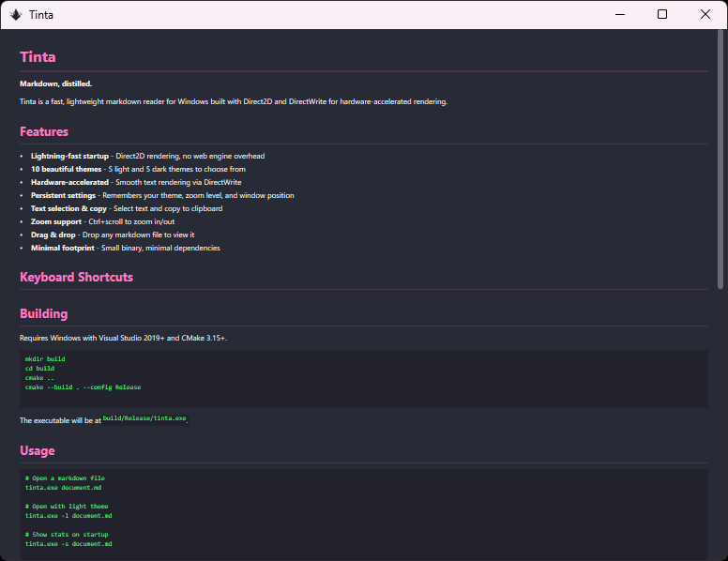728x561 pixels.
Task: Click the "cmake --build . --config Release" line
Action: pyautogui.click(x=83, y=387)
